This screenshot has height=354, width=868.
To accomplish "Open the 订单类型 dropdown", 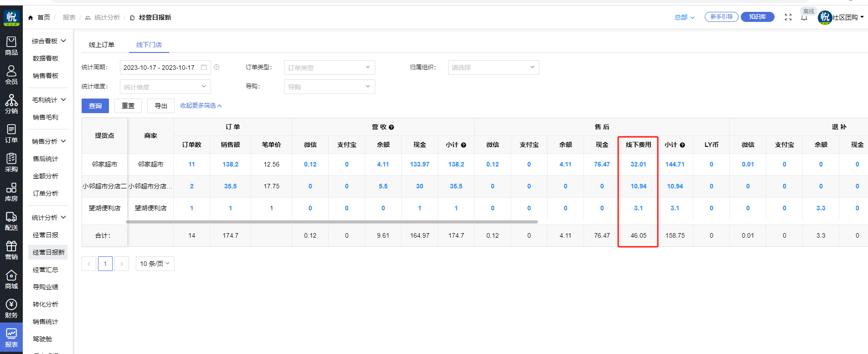I will 329,68.
